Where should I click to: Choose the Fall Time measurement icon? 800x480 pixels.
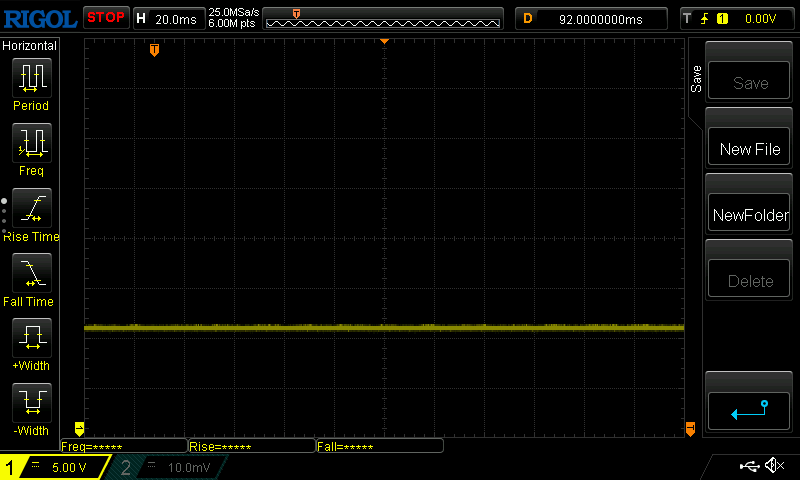[x=32, y=272]
